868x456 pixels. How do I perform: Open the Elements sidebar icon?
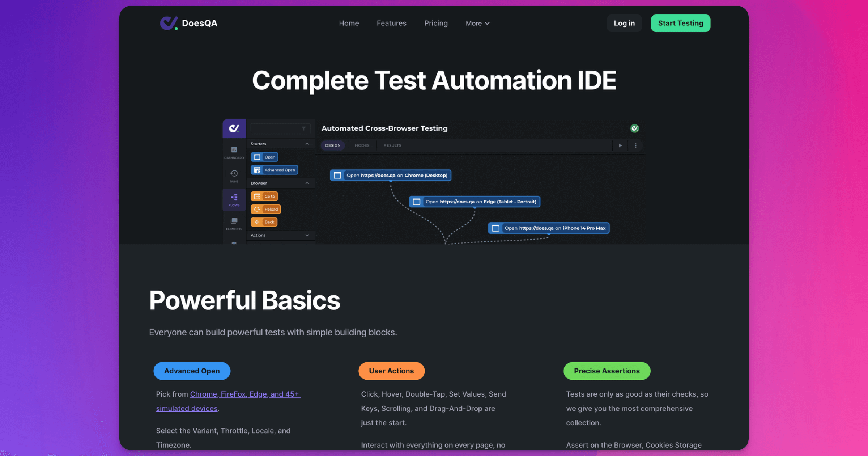coord(234,224)
